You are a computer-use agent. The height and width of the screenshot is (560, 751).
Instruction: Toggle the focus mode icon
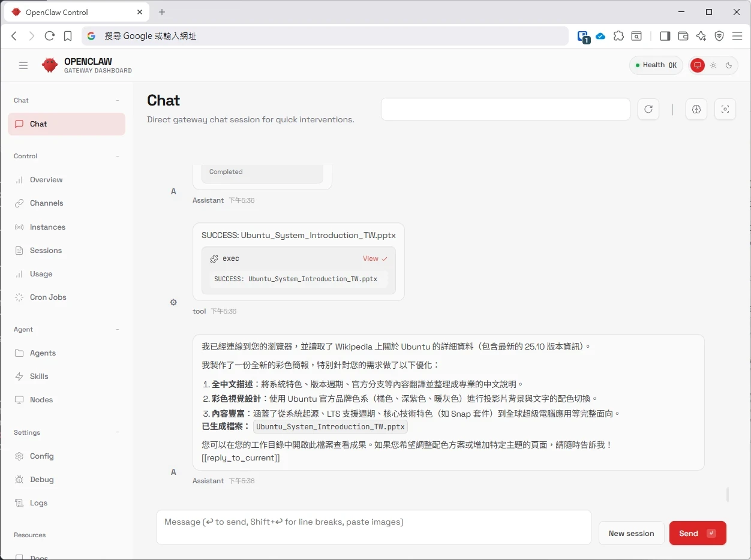[725, 109]
